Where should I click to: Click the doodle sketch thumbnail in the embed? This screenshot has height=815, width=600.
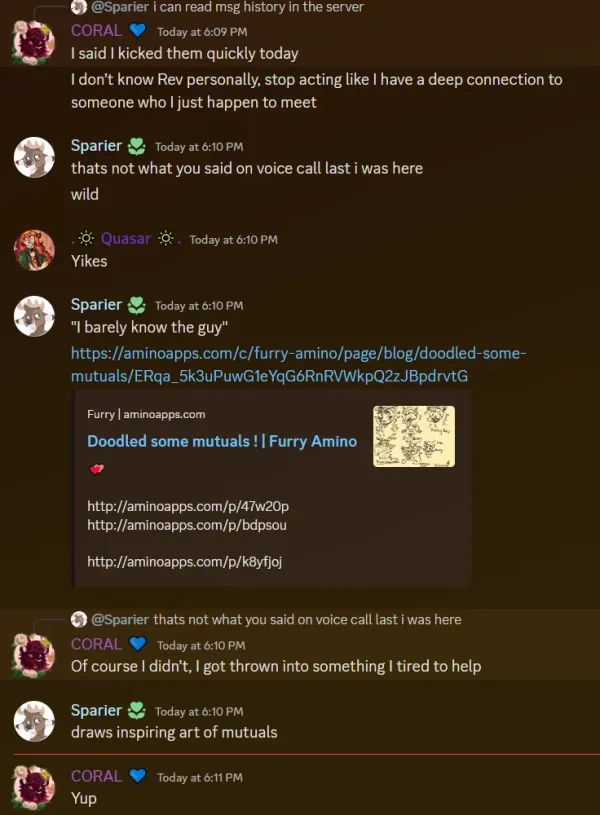414,437
